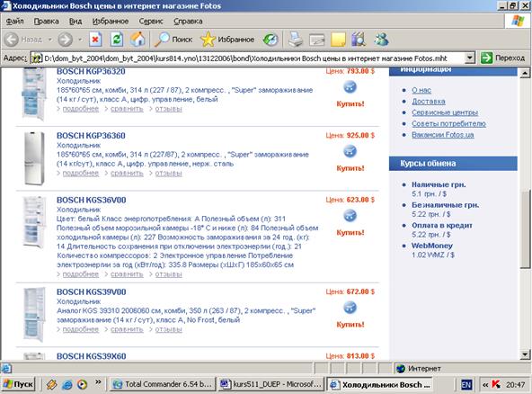Open the Messenger people toolbar icon
The width and height of the screenshot is (532, 394).
click(381, 40)
